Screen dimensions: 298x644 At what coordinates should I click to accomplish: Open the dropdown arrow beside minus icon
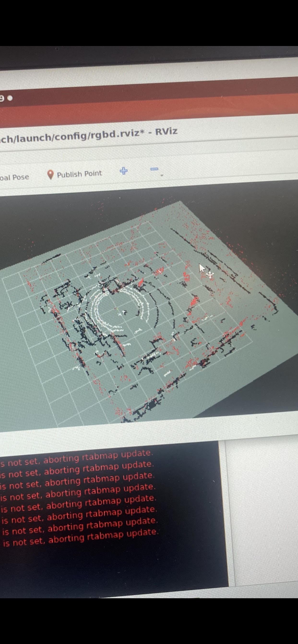162,176
